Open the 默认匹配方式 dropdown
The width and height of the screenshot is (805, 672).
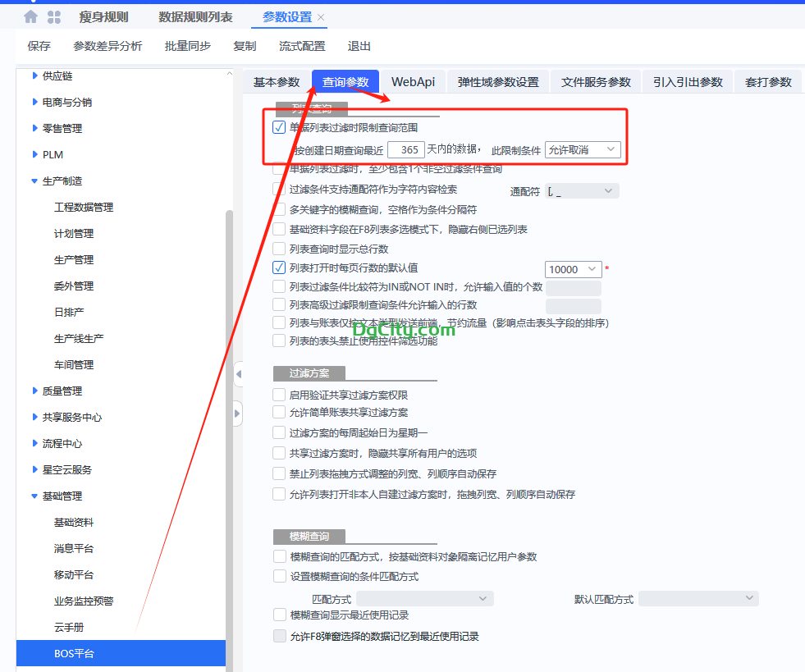[698, 598]
